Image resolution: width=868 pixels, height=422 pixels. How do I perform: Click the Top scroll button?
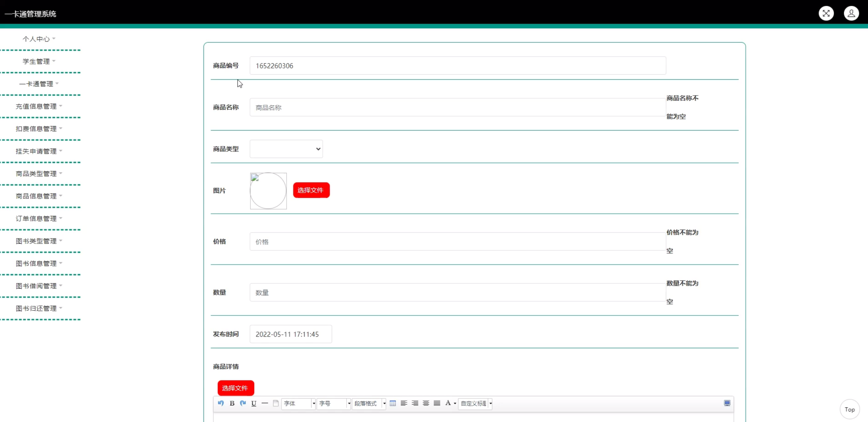click(849, 409)
